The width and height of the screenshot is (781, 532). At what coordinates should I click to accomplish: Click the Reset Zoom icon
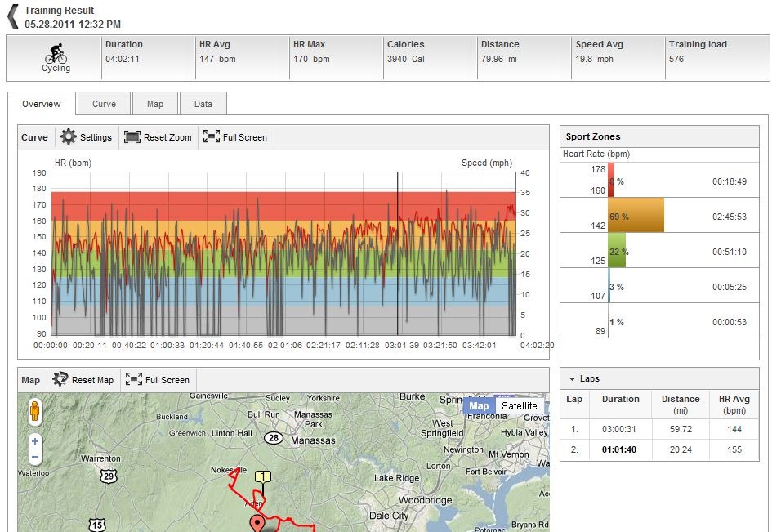click(x=132, y=137)
